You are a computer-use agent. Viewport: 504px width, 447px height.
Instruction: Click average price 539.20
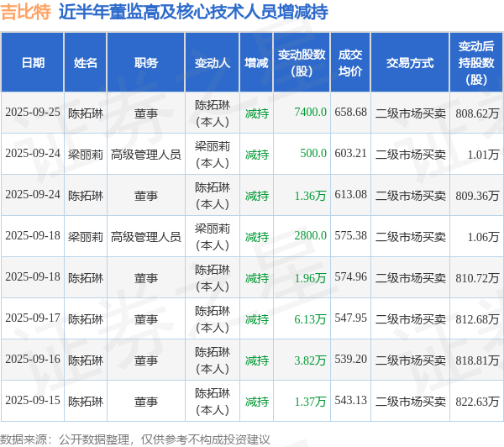click(350, 360)
